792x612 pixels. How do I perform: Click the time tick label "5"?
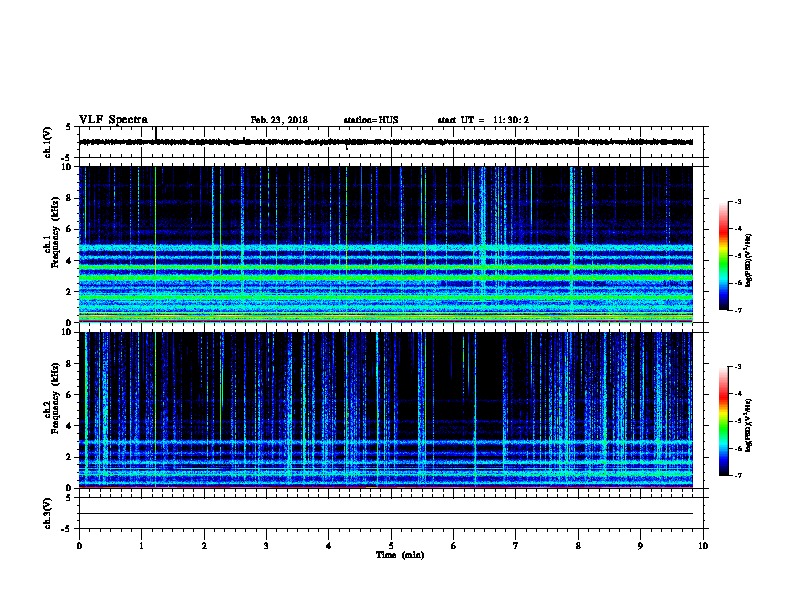tap(391, 546)
